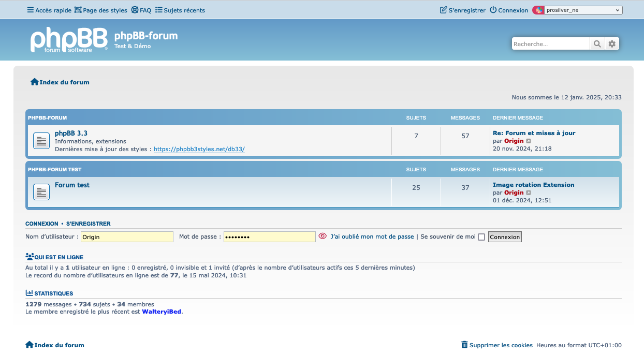Click home icon in top breadcrumb
The image size is (644, 355).
click(35, 82)
